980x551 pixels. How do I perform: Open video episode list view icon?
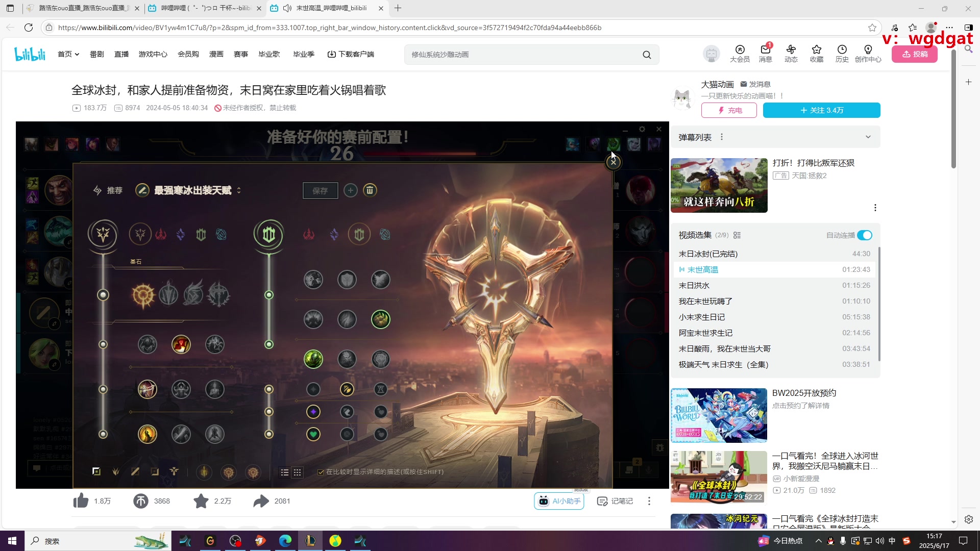(x=737, y=235)
